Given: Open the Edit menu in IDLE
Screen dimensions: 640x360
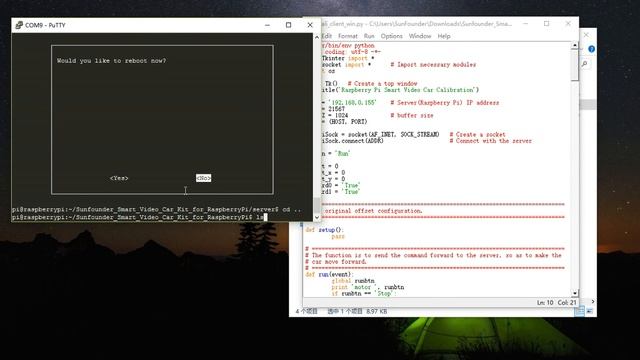Looking at the screenshot, I should click(327, 36).
